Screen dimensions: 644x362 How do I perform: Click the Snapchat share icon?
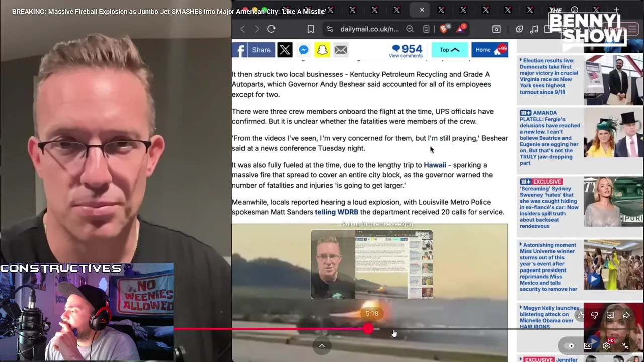click(x=322, y=50)
